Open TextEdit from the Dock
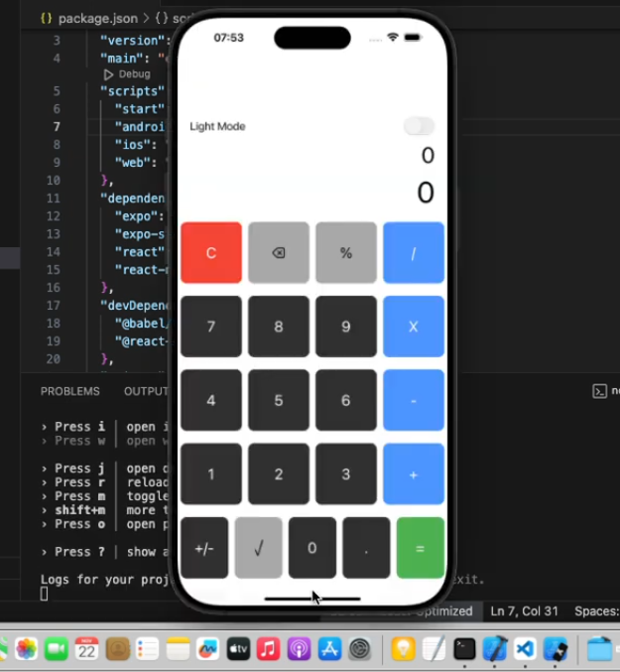 click(434, 648)
